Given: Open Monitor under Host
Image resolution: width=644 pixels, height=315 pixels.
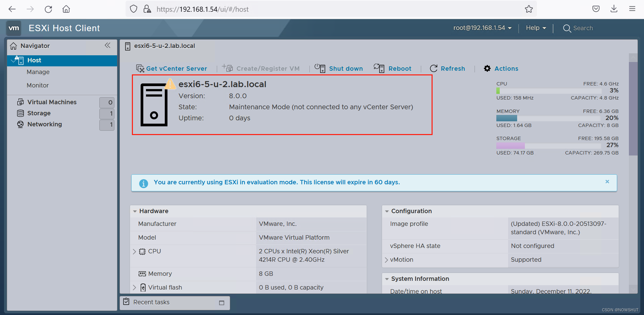Looking at the screenshot, I should (x=38, y=85).
